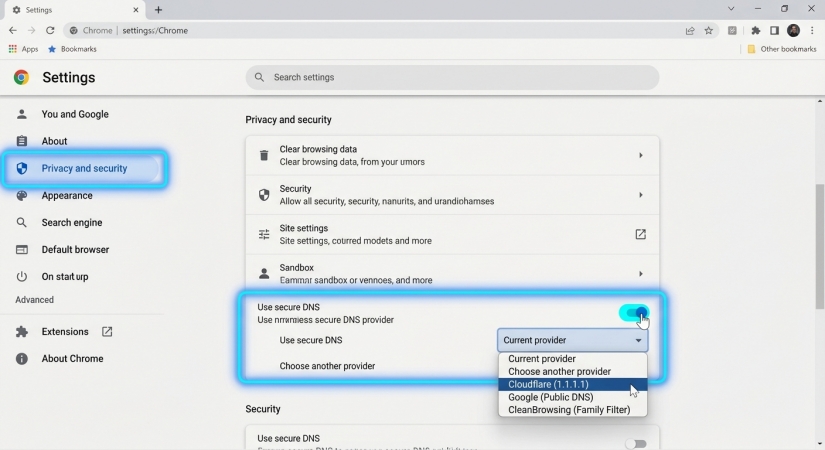The image size is (825, 450).
Task: Open the Security settings row
Action: (452, 195)
